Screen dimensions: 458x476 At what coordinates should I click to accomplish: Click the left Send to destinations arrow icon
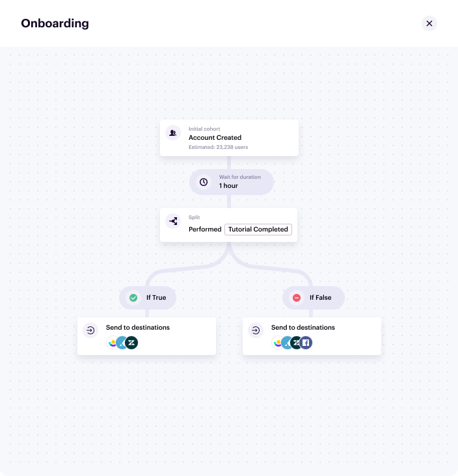90,330
